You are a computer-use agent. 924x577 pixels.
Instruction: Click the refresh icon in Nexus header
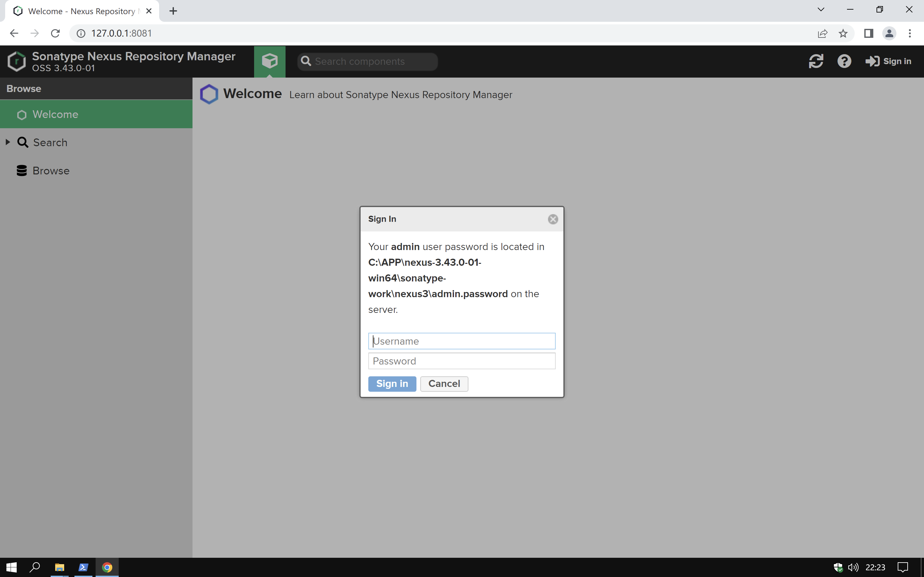816,61
